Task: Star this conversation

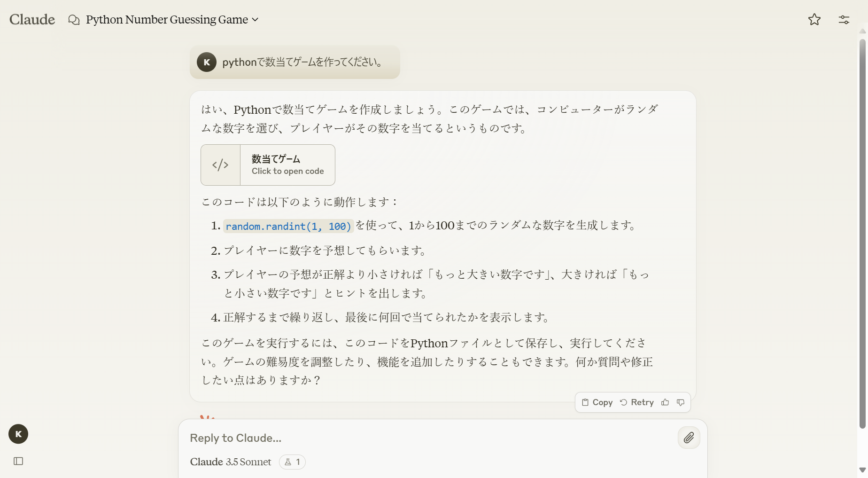Action: click(x=814, y=19)
